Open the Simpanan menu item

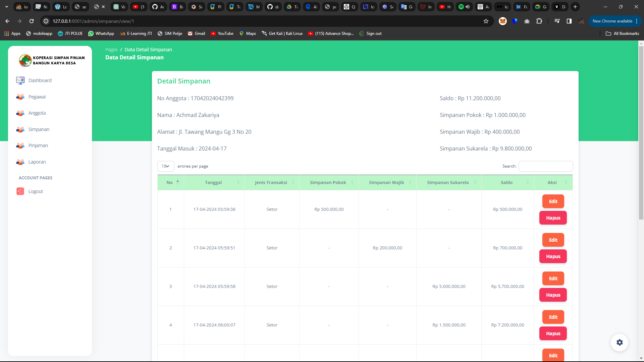tap(39, 129)
